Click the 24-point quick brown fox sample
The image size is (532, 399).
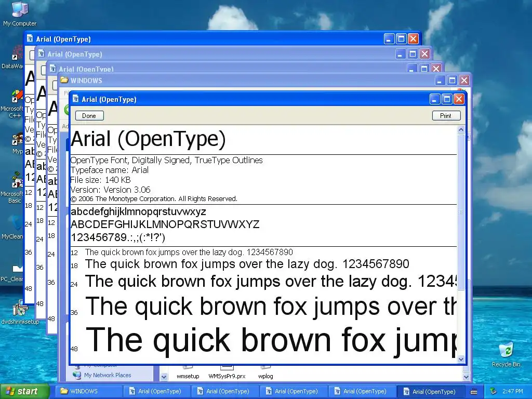pos(270,282)
